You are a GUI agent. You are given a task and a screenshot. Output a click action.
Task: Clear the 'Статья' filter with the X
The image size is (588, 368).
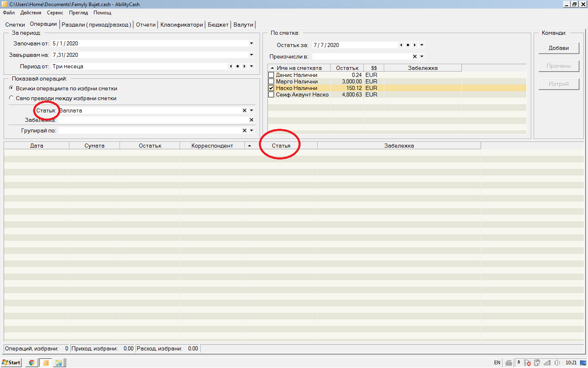coord(245,110)
